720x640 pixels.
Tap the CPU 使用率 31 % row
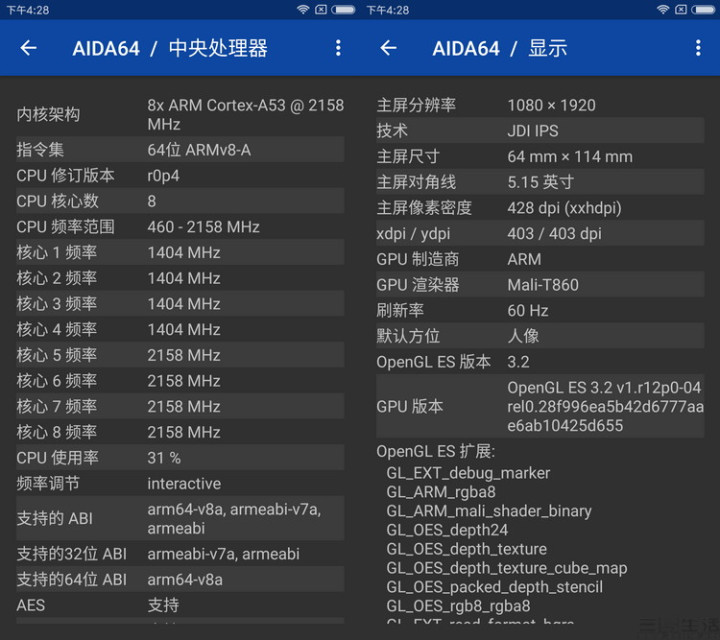pyautogui.click(x=180, y=458)
